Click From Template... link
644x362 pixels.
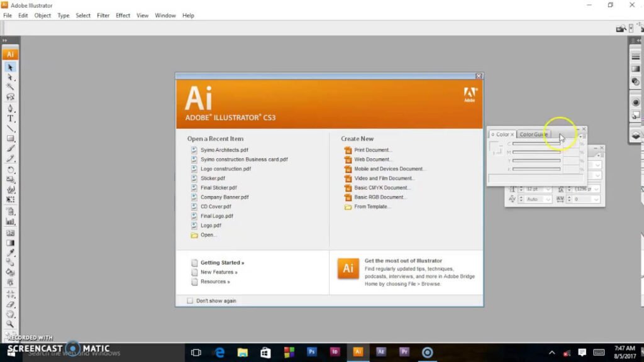point(372,206)
